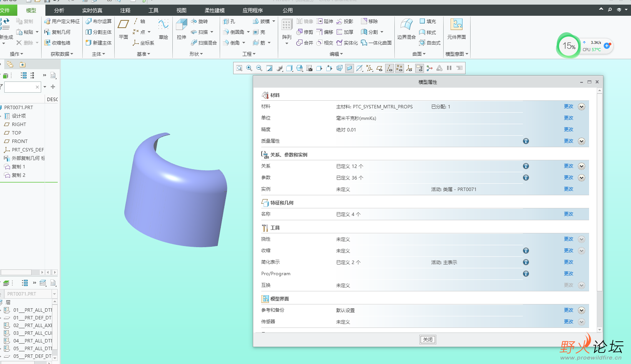Expand the 参数 row chevron
Viewport: 631px width, 364px height.
(x=581, y=178)
